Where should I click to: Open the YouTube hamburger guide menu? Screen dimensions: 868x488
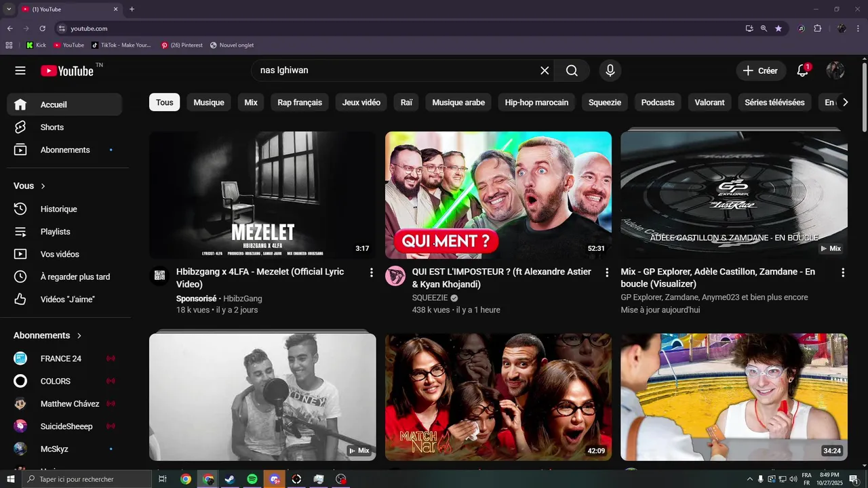point(20,70)
